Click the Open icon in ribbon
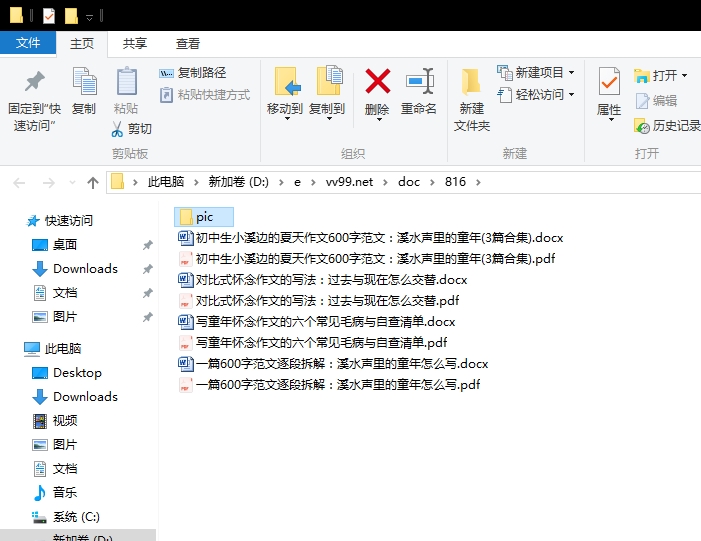 [x=642, y=76]
